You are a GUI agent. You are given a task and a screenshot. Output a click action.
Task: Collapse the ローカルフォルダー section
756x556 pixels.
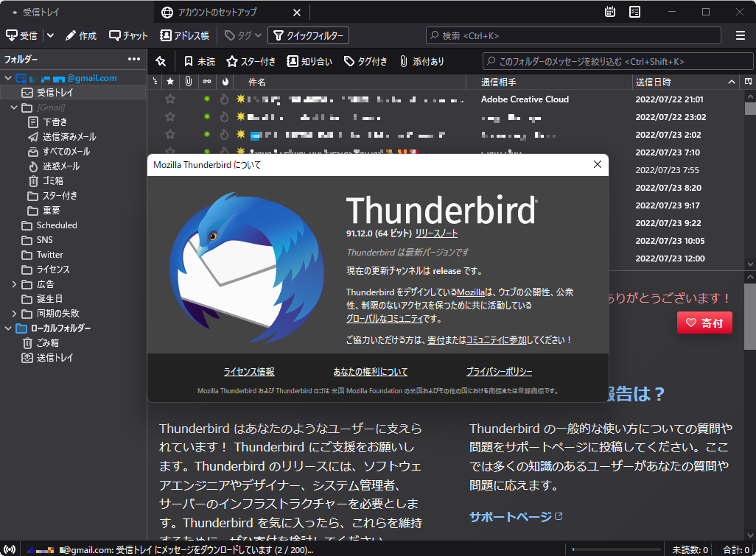(7, 328)
